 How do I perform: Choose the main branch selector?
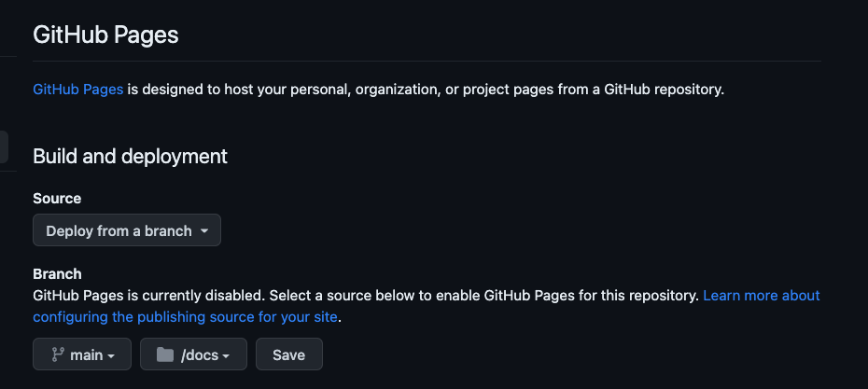[x=82, y=354]
